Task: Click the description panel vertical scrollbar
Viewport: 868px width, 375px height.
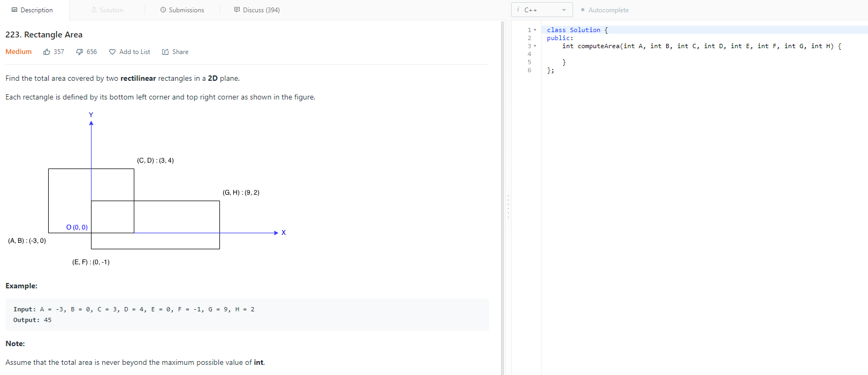Action: click(502, 198)
